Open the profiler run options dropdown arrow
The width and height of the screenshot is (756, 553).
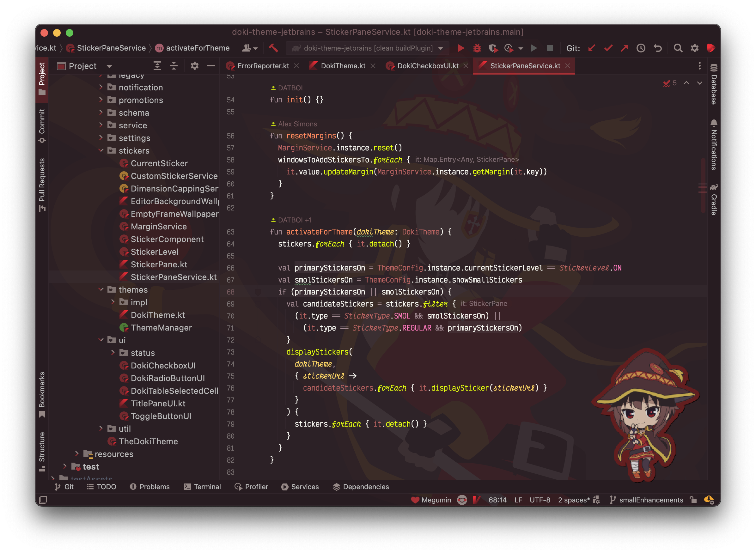(521, 48)
